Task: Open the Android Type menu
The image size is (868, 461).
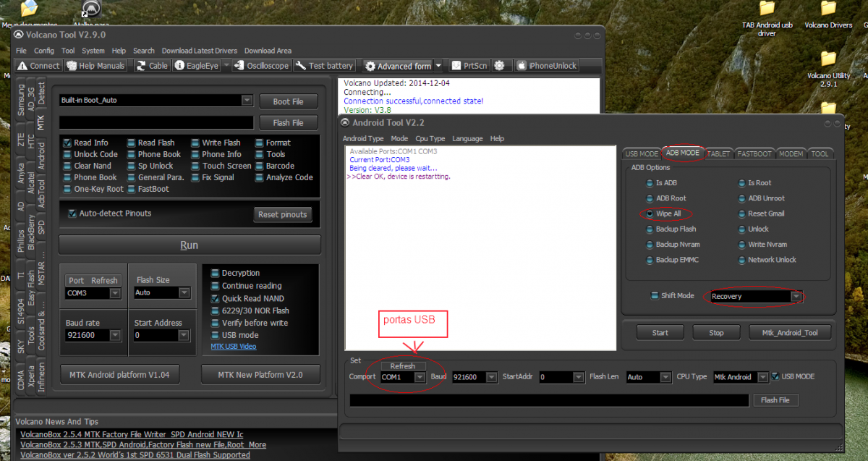Action: pos(363,138)
